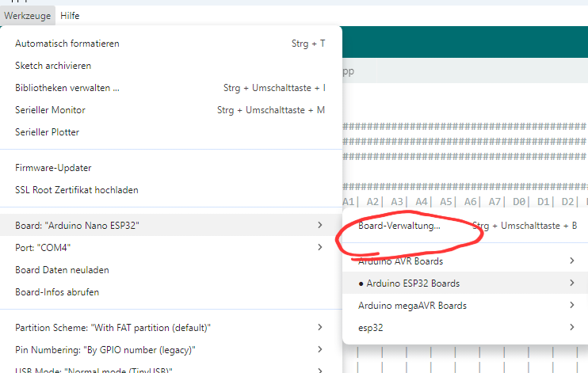Open the Serieller Plotter

[47, 132]
